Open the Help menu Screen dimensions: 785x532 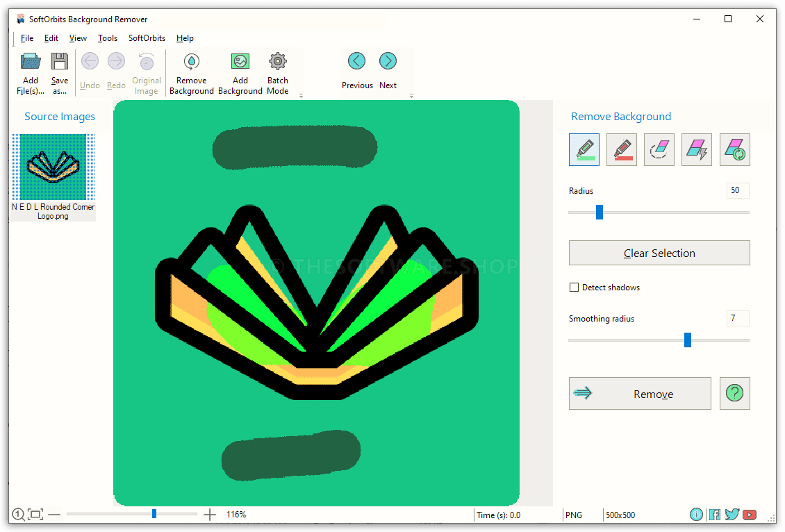point(185,38)
